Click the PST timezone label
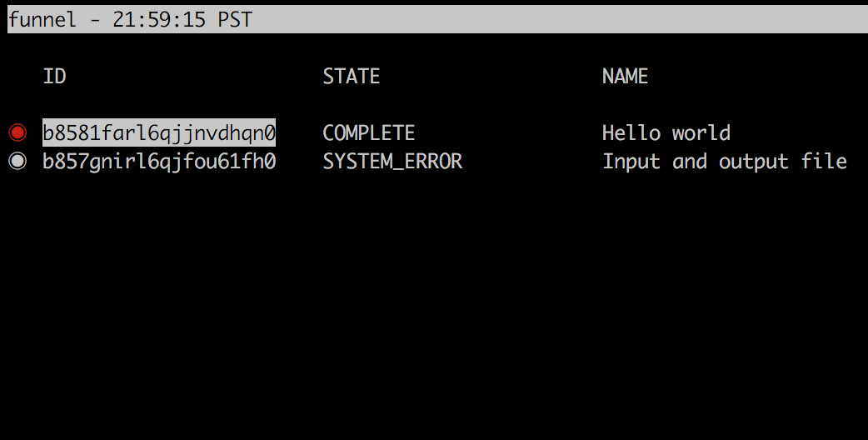This screenshot has height=440, width=868. coord(235,19)
